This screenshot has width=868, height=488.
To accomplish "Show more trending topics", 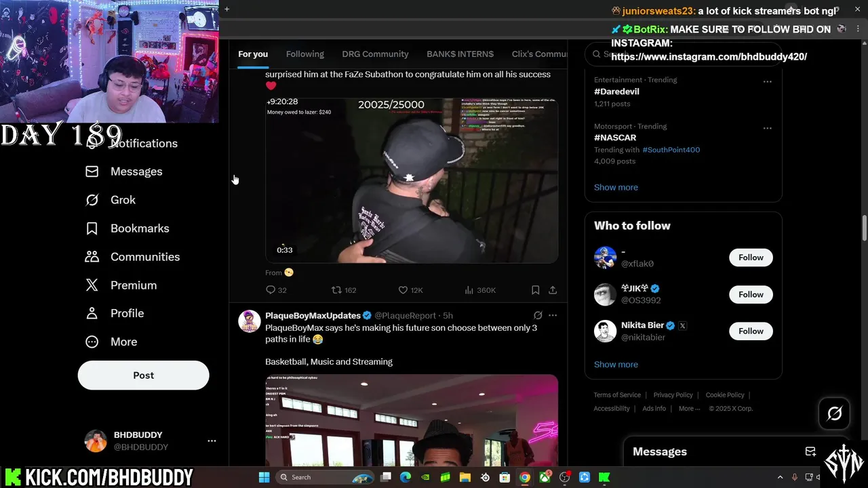I will point(616,187).
